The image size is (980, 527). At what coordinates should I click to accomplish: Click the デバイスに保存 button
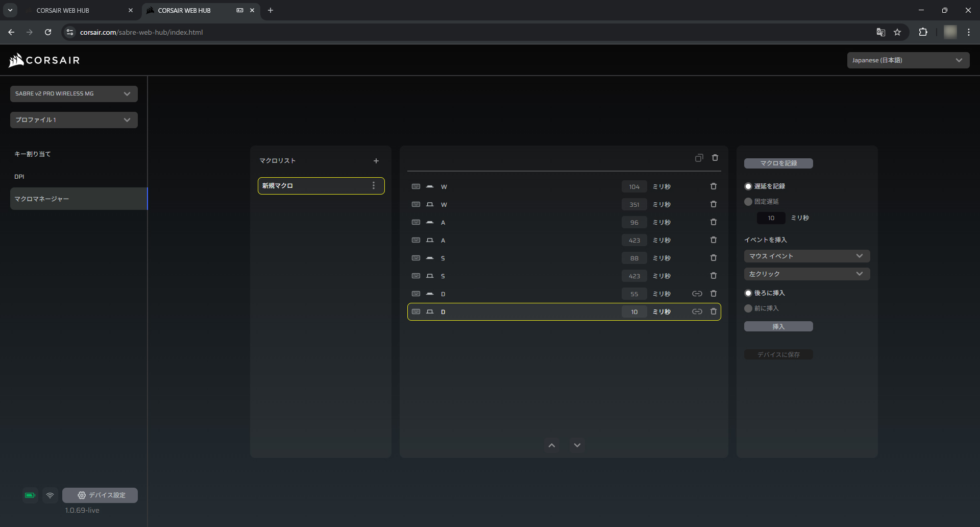click(778, 354)
